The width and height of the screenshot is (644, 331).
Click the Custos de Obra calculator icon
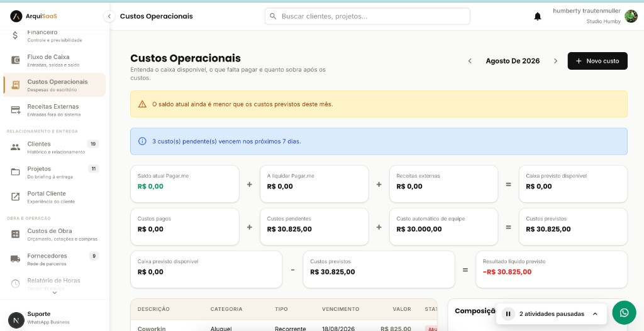click(x=15, y=234)
